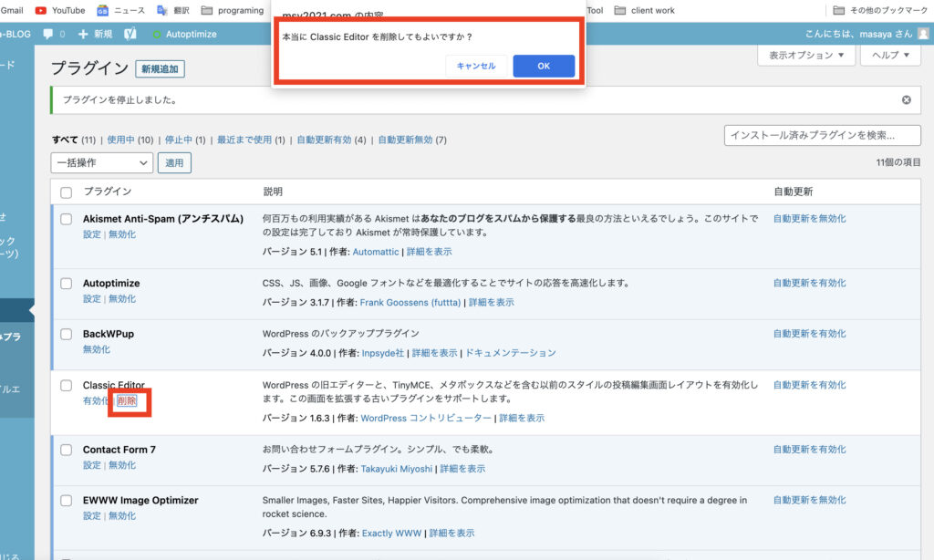Screen dimensions: 934x560
Task: Click the Yoast icon in admin bar
Action: pos(130,34)
